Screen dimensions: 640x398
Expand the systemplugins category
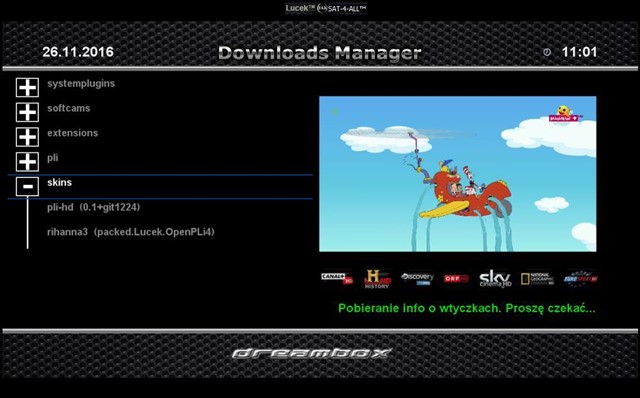27,87
